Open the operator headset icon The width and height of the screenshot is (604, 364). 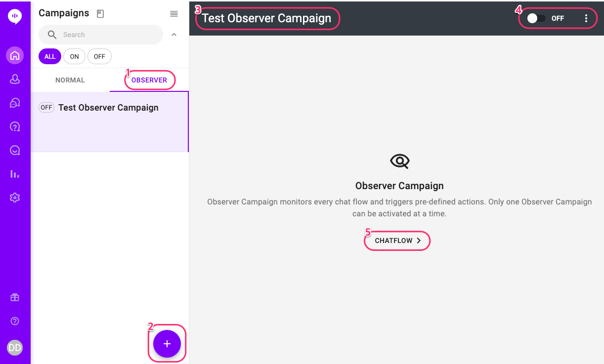[x=15, y=103]
